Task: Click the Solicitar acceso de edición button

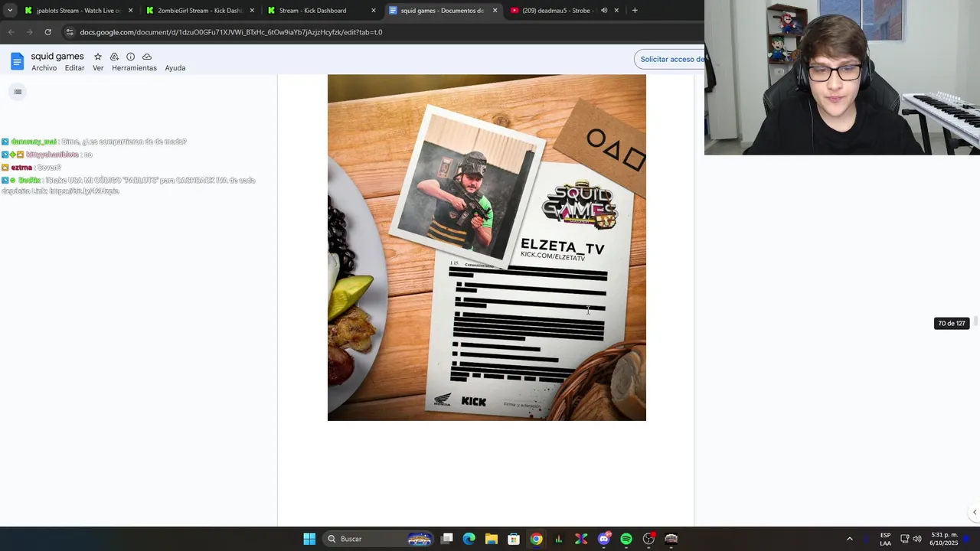Action: point(671,60)
